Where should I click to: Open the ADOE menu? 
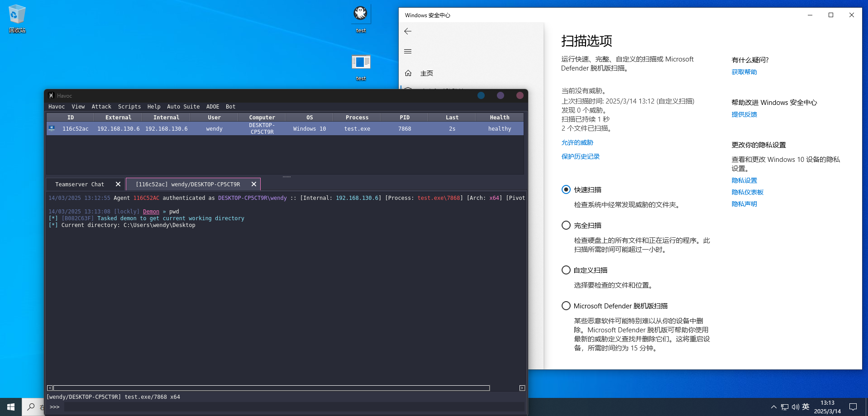point(213,107)
